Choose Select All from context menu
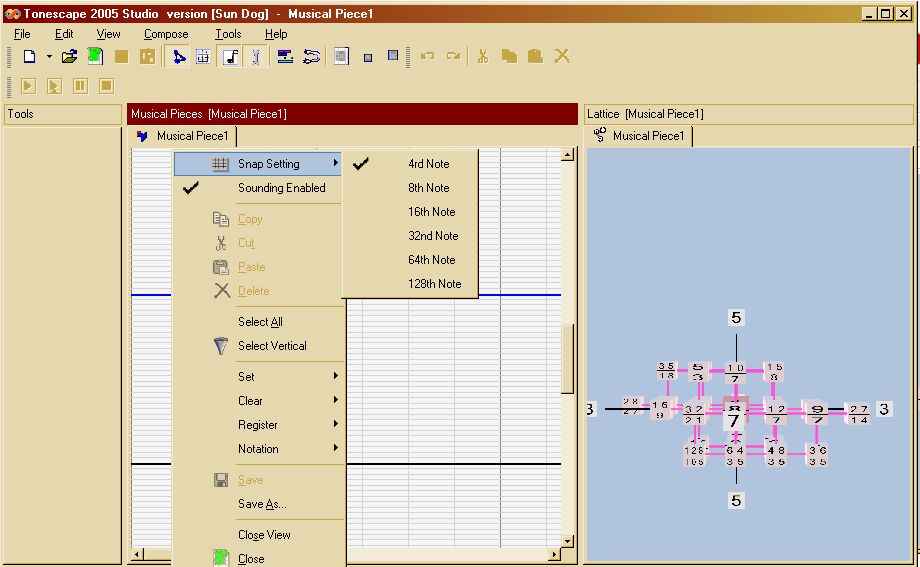Viewport: 920px width, 567px height. pyautogui.click(x=258, y=322)
